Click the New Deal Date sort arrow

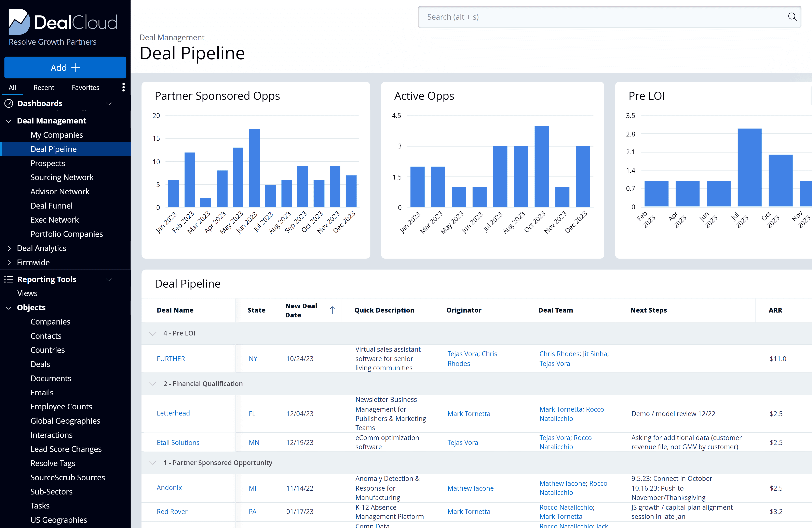click(332, 310)
